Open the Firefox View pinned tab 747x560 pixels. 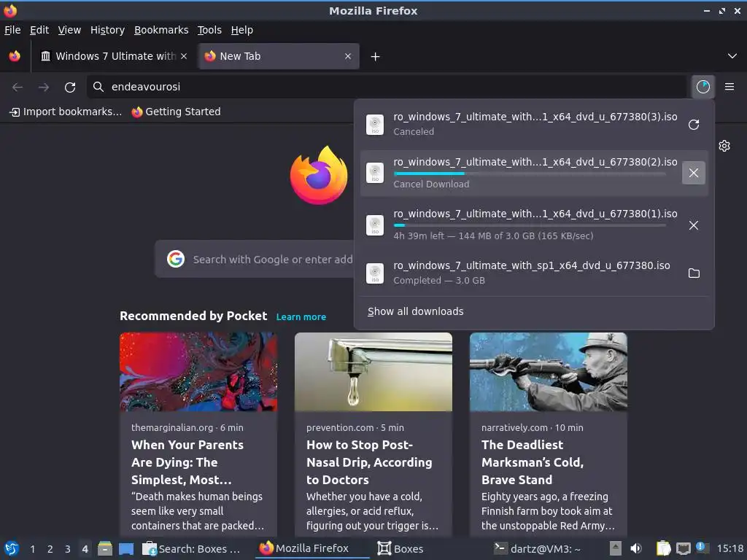point(15,56)
